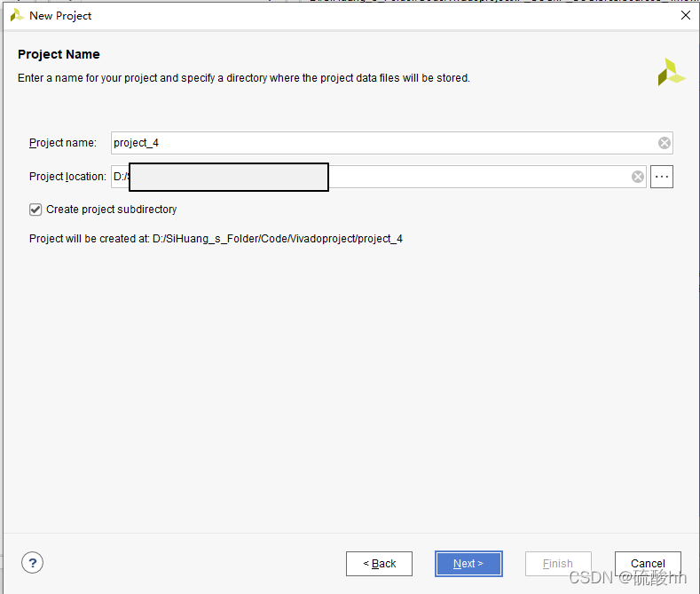This screenshot has width=700, height=594.
Task: Clear the Project location field with its X icon
Action: click(638, 177)
